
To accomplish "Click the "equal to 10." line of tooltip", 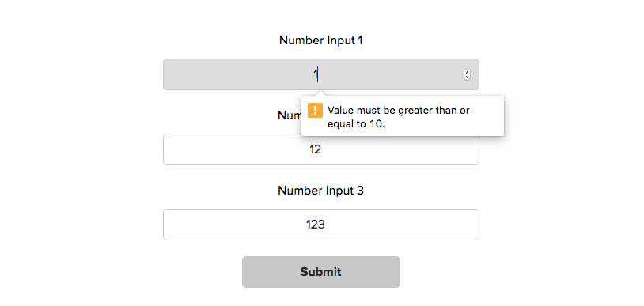I will tap(356, 123).
